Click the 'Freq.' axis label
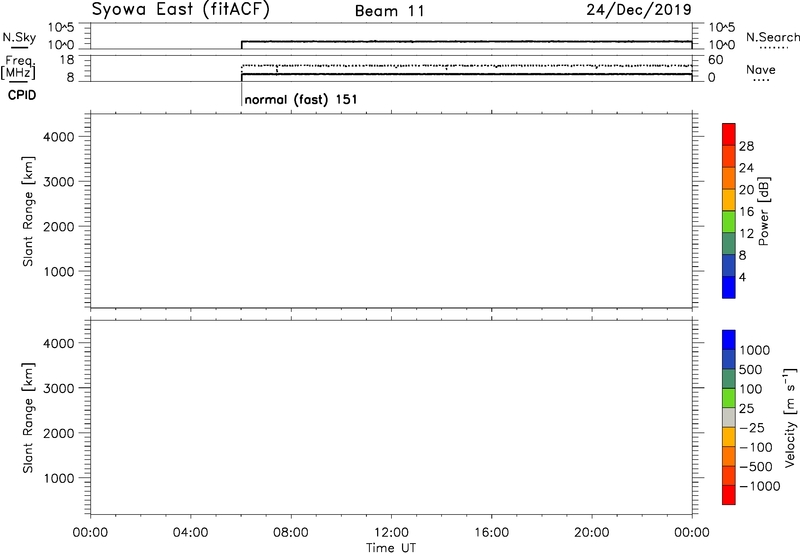Viewport: 800px width, 554px height. [x=19, y=61]
